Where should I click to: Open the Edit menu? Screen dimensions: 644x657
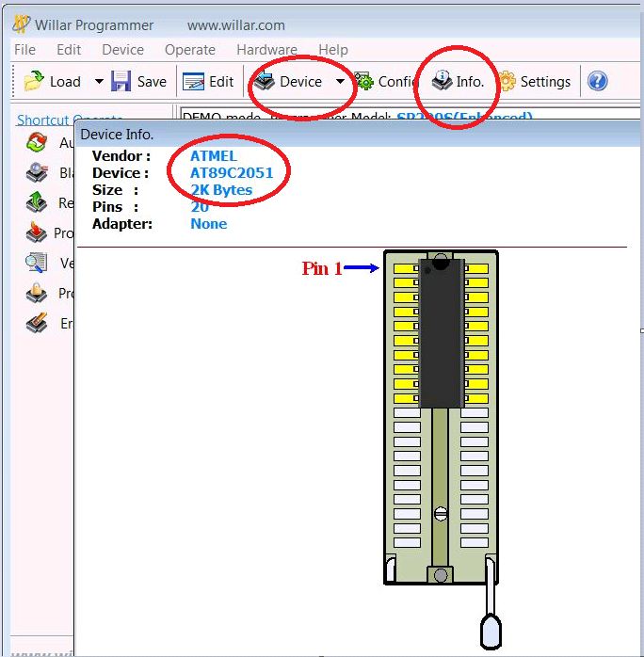pyautogui.click(x=69, y=50)
